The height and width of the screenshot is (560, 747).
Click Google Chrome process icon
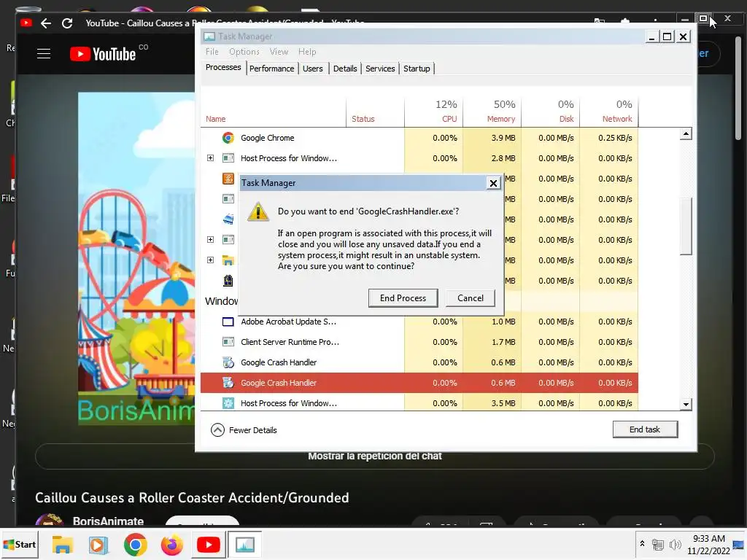click(x=228, y=138)
